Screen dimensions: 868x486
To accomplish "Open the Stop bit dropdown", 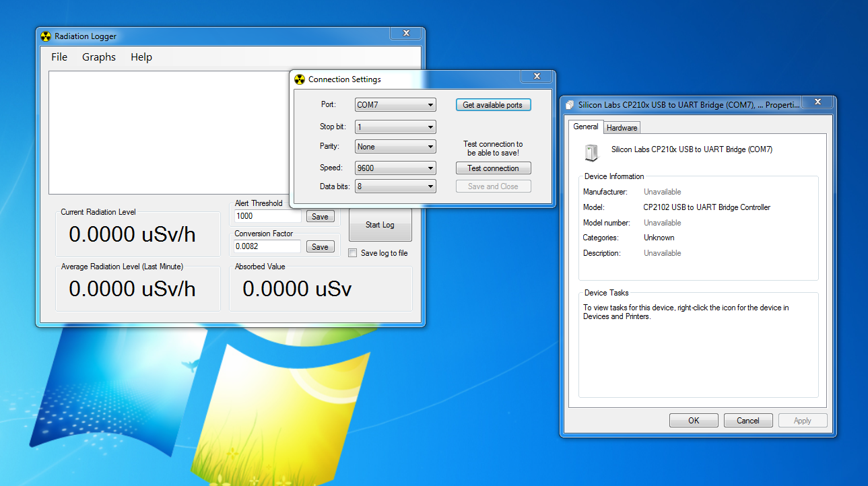I will click(x=395, y=127).
